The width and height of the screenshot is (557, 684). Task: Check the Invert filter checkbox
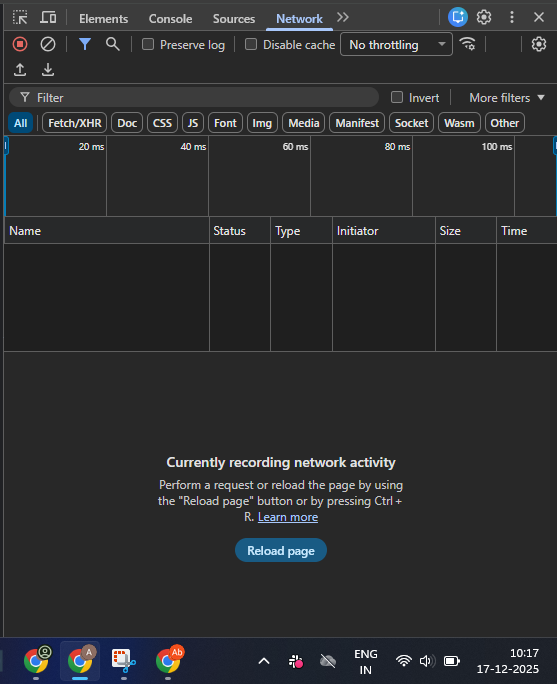[x=397, y=97]
